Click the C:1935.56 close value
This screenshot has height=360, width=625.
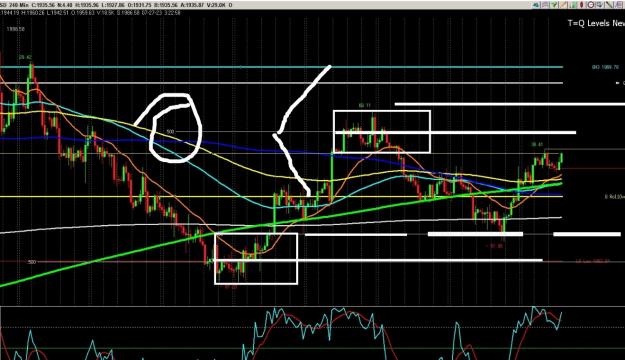point(43,5)
